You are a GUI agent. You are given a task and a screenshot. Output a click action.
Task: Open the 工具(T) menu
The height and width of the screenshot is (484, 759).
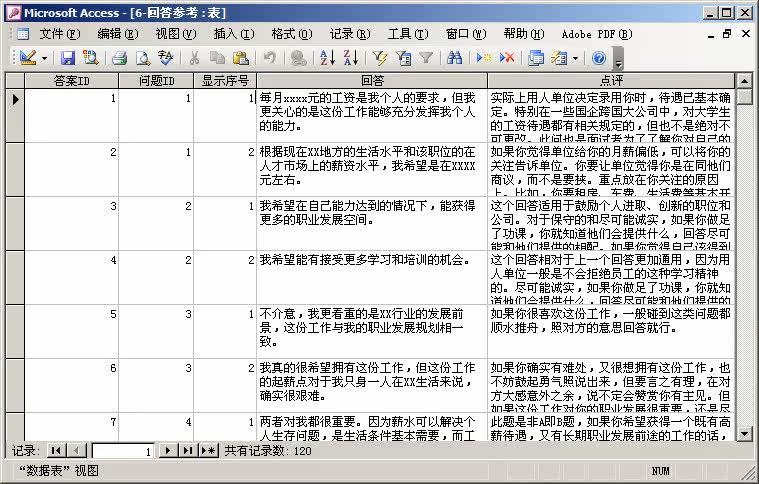tap(408, 34)
